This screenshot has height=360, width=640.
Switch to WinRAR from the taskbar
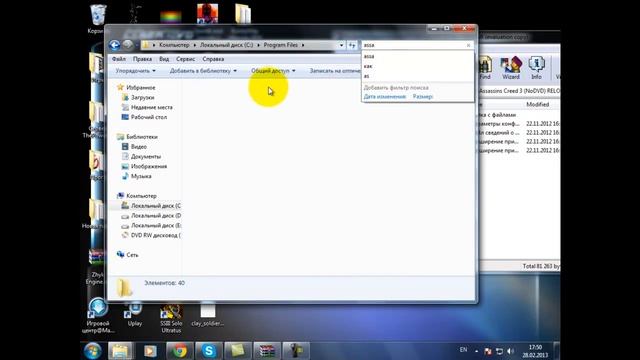click(267, 351)
